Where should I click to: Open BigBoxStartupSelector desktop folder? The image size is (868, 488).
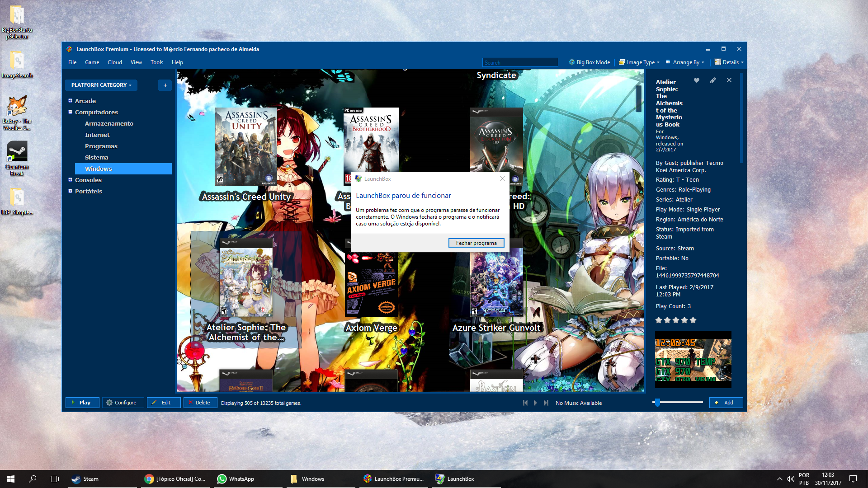click(17, 22)
